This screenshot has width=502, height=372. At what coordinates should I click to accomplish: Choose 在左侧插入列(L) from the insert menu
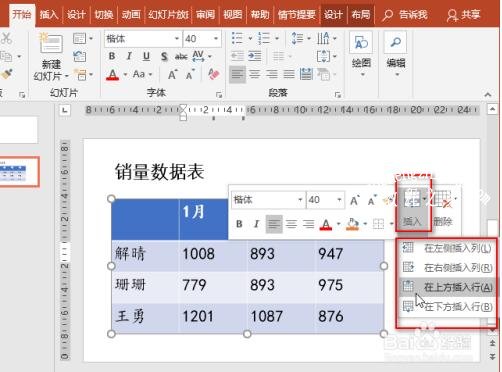(x=447, y=248)
